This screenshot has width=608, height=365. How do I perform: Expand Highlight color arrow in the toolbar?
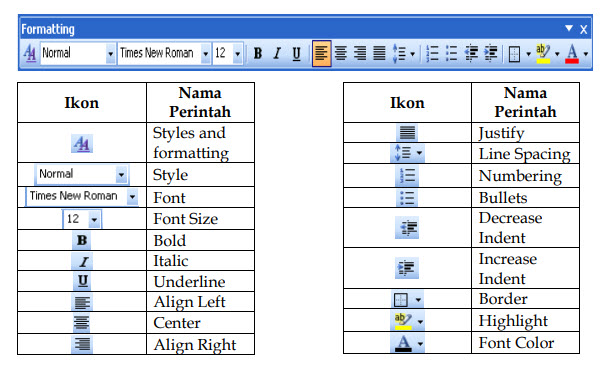(x=557, y=54)
